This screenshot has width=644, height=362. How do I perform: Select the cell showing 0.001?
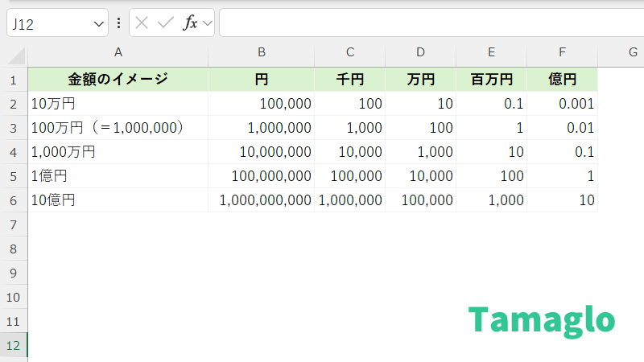562,104
